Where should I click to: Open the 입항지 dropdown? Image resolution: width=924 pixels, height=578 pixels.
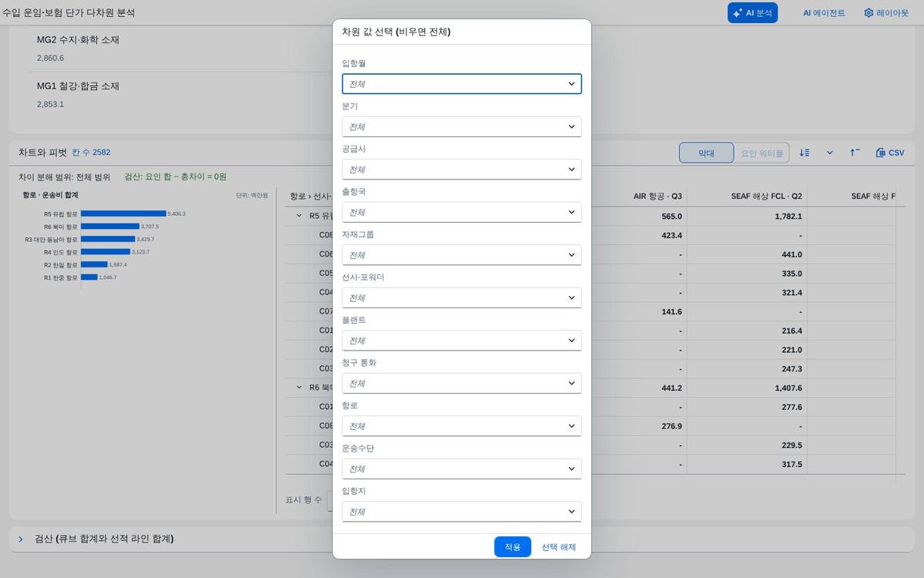tap(462, 512)
